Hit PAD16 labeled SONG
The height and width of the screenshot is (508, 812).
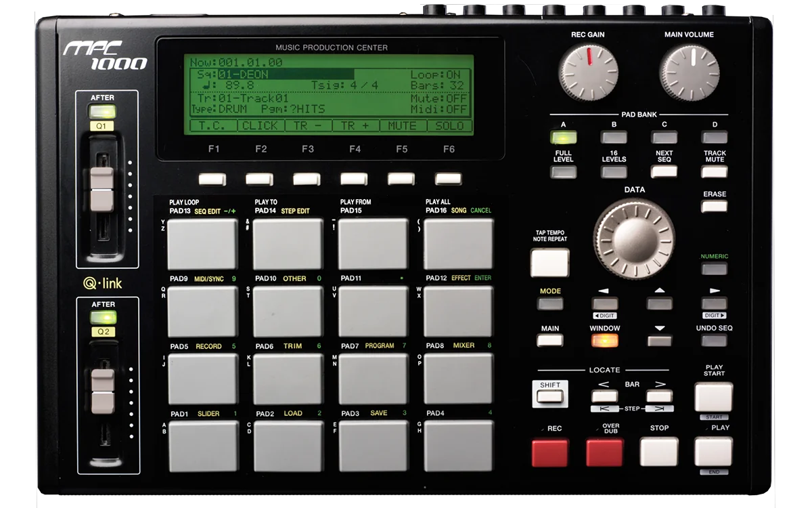tap(459, 243)
